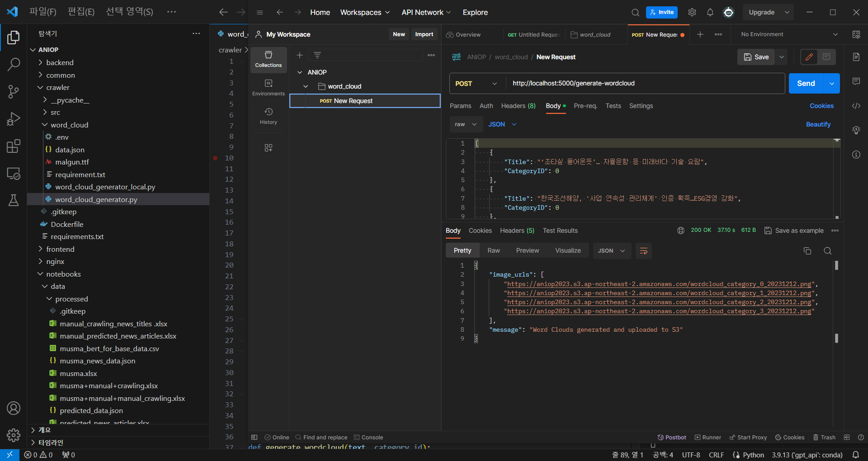Screen dimensions: 868x461
Task: Open HTTP method POST dropdown
Action: tap(476, 84)
